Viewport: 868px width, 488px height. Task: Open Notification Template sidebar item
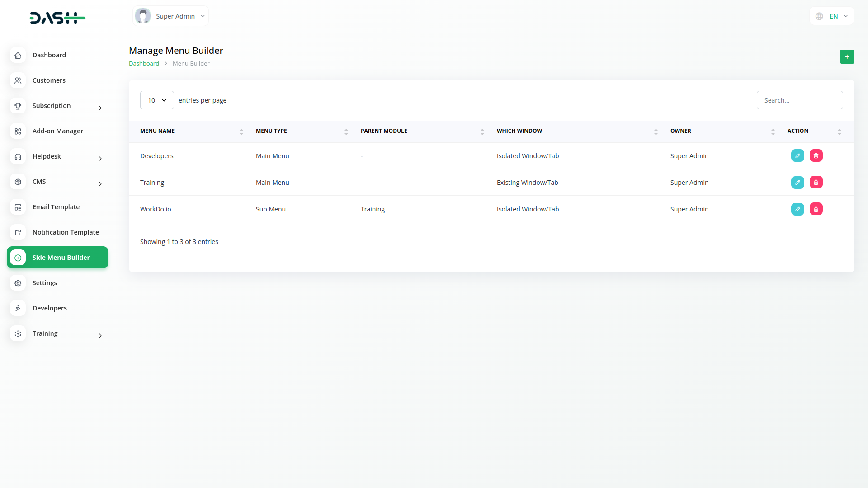pos(66,232)
